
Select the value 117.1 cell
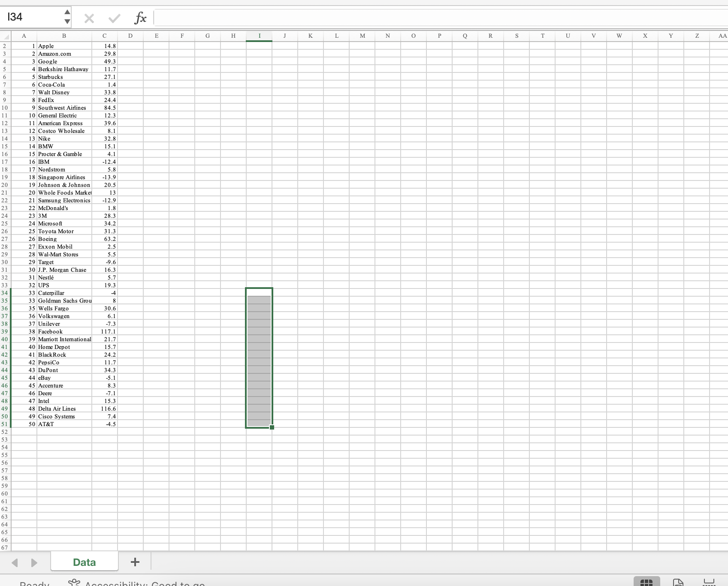(105, 331)
